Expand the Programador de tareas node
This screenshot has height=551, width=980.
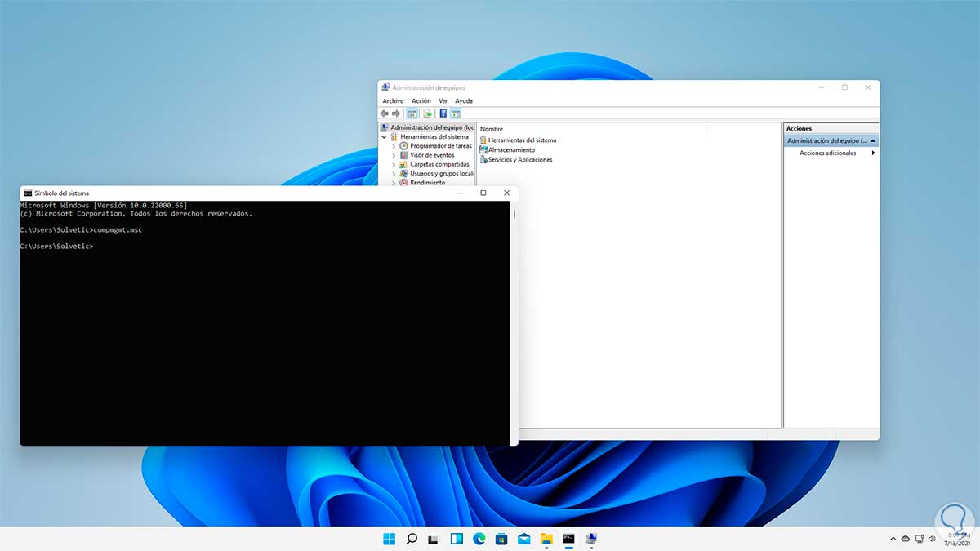[x=394, y=146]
